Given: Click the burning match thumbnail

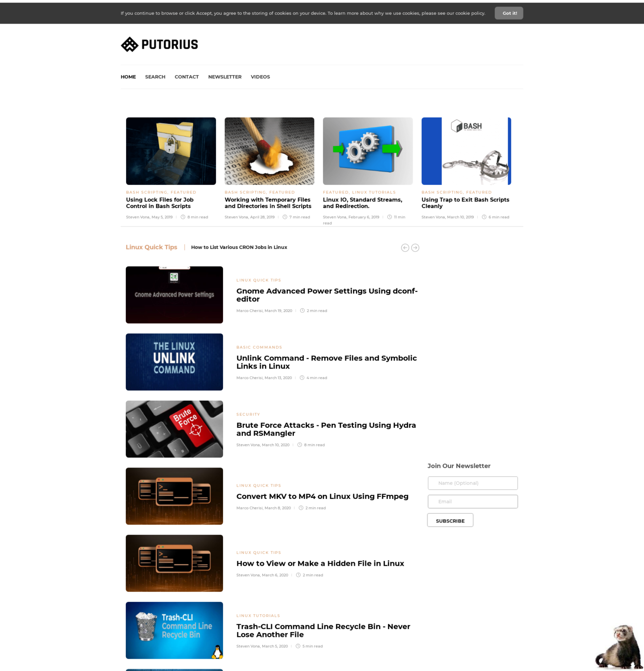Looking at the screenshot, I should pos(269,151).
